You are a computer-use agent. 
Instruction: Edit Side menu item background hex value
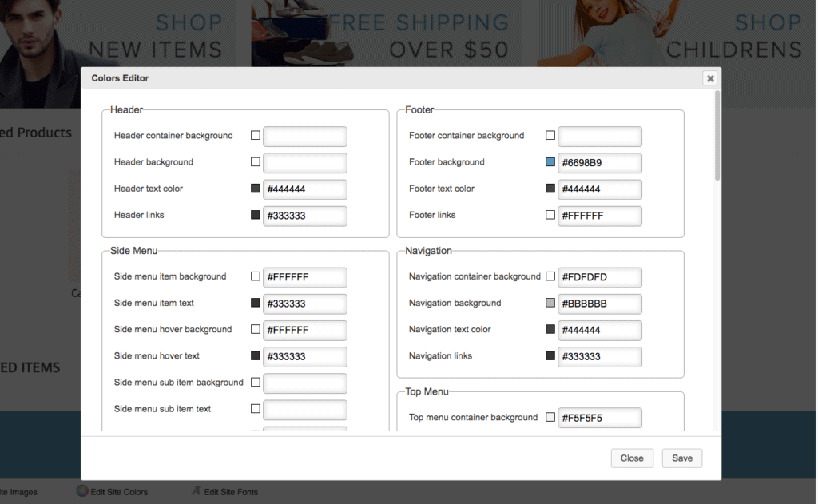[x=304, y=277]
